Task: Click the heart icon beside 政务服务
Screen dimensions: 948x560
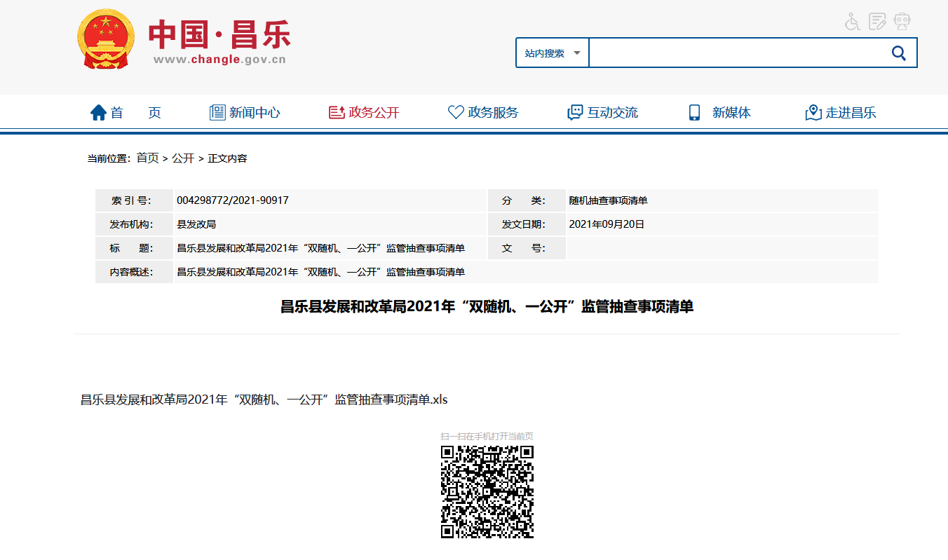Action: tap(456, 111)
